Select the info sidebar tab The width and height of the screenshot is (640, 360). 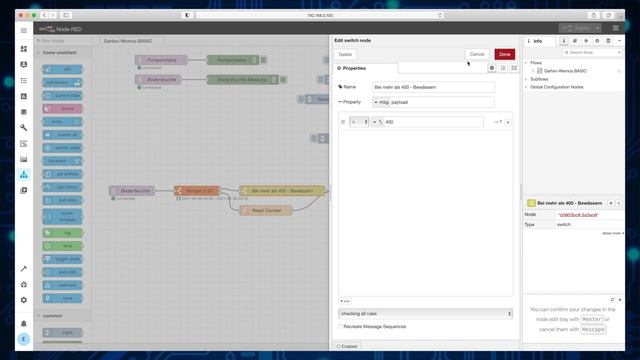(x=540, y=41)
